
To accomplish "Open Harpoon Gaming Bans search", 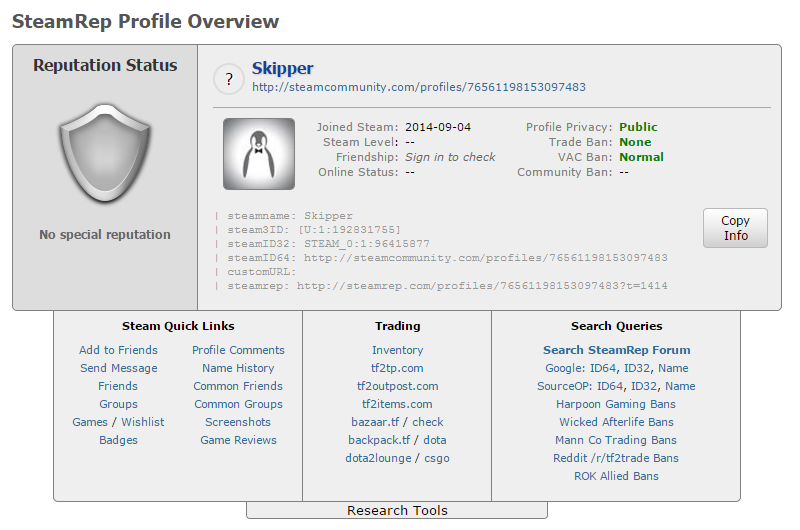I will pyautogui.click(x=616, y=404).
